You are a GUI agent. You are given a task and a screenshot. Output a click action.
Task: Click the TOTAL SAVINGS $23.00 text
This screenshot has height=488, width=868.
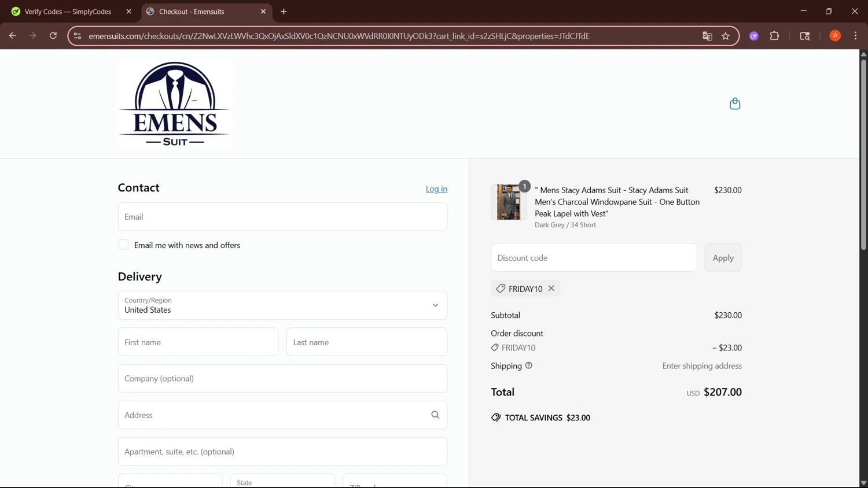point(547,417)
